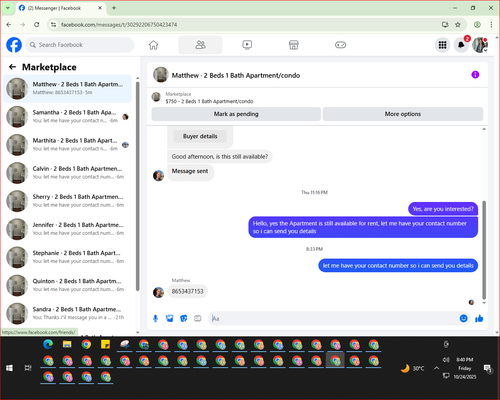Image resolution: width=500 pixels, height=400 pixels.
Task: Open the Sherry conversation
Action: click(68, 201)
